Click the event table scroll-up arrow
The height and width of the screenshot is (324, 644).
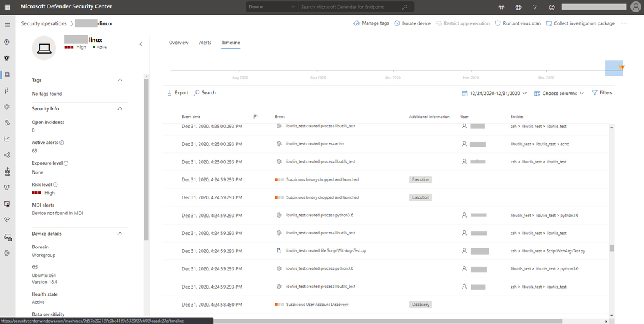612,127
